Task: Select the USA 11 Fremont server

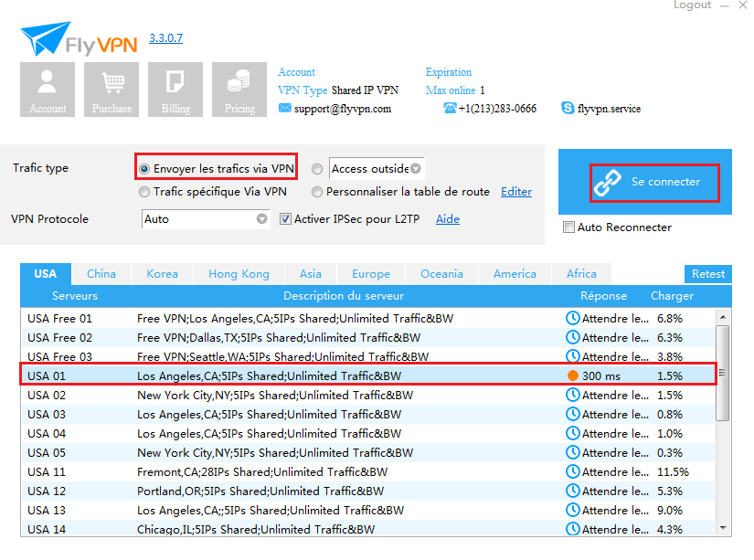Action: point(368,472)
